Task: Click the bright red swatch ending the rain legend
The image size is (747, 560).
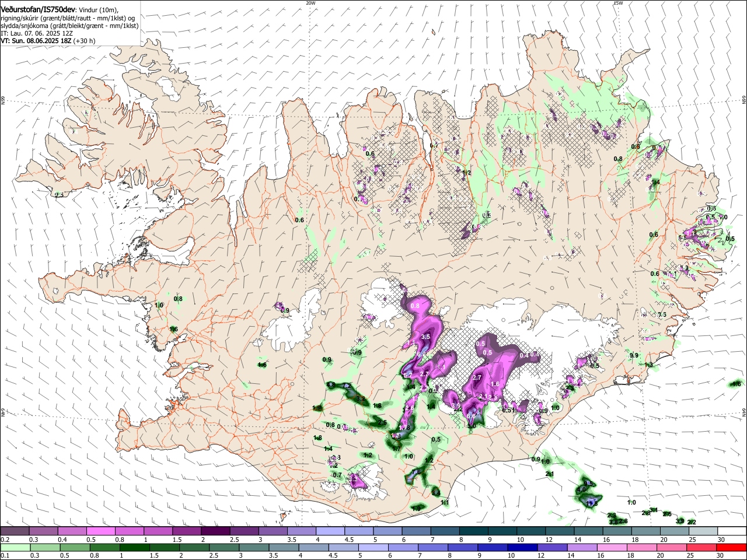Action: [x=731, y=547]
